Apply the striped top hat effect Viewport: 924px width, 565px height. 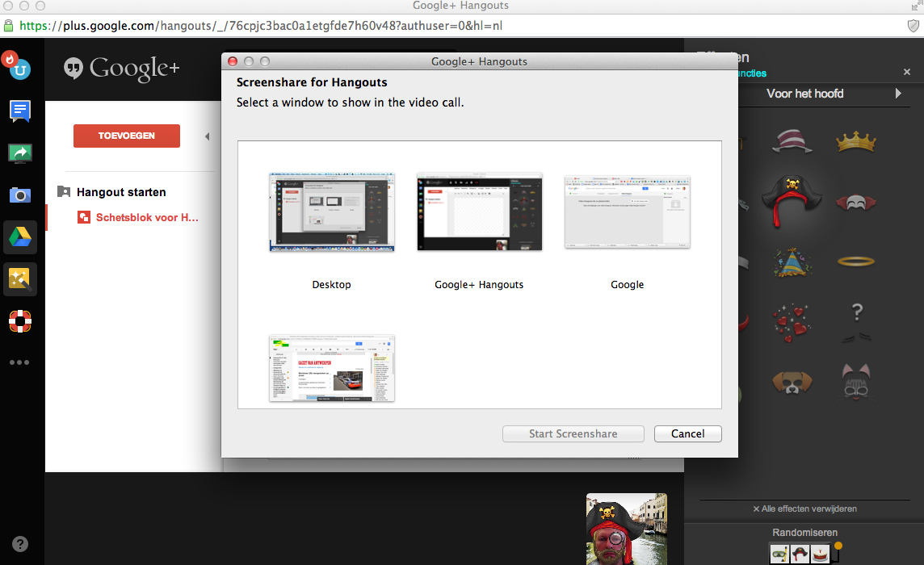pos(792,140)
